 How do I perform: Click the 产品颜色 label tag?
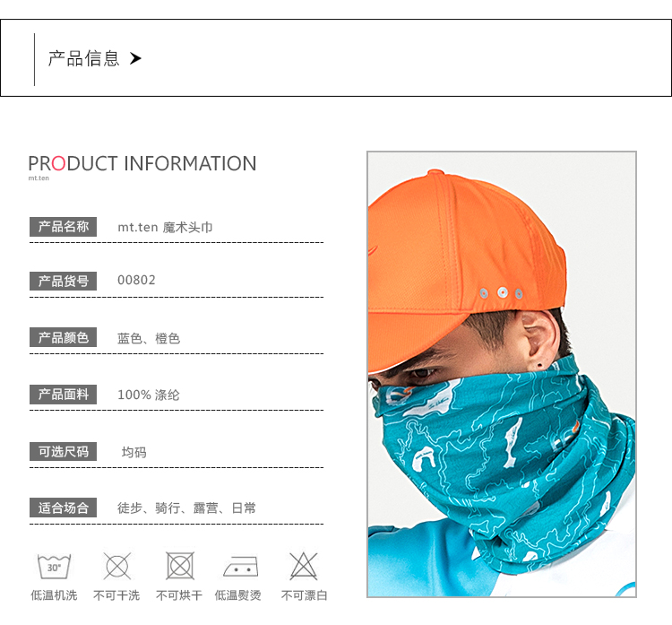click(x=63, y=337)
